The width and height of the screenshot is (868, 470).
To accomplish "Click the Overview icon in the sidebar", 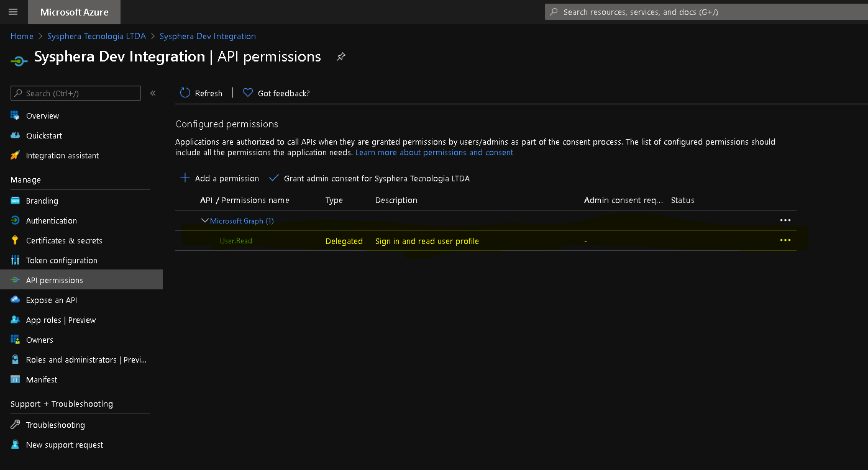I will (15, 115).
